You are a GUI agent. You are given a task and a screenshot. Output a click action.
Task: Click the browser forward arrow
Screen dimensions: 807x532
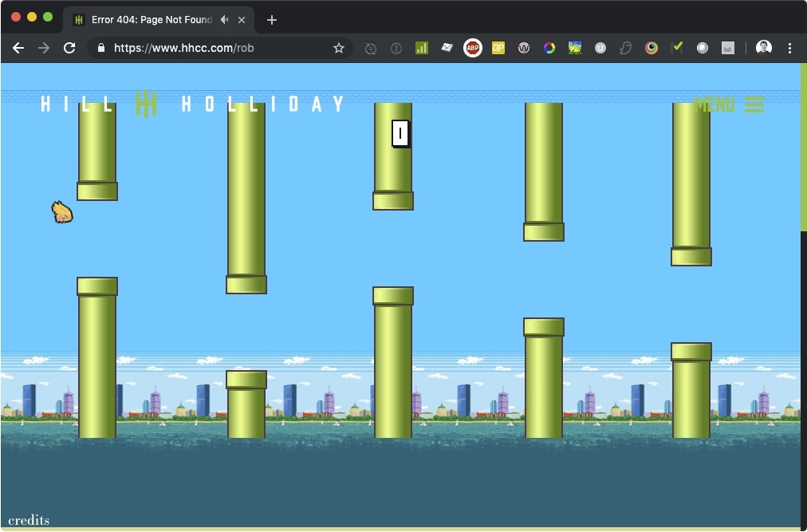point(44,48)
